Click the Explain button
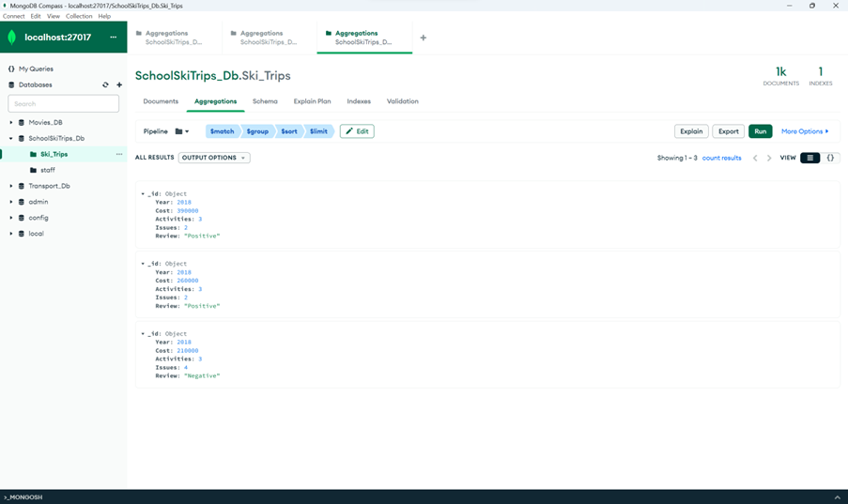The image size is (848, 504). click(691, 131)
